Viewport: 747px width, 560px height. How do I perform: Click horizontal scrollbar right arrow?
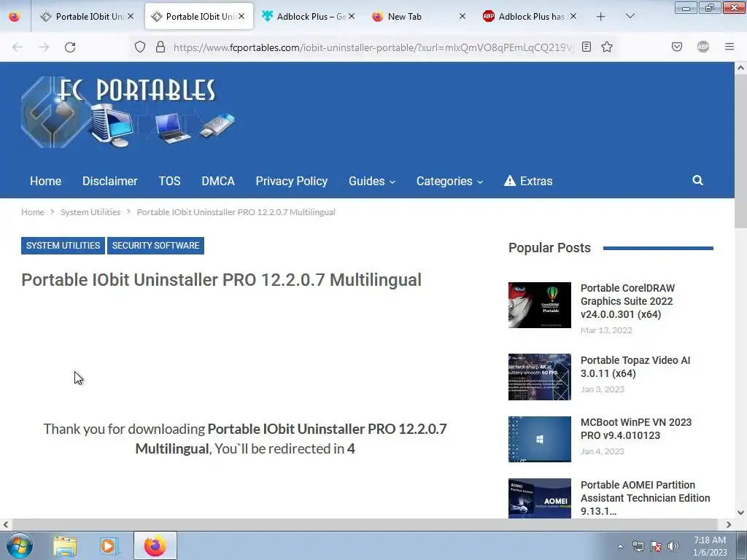pos(729,525)
